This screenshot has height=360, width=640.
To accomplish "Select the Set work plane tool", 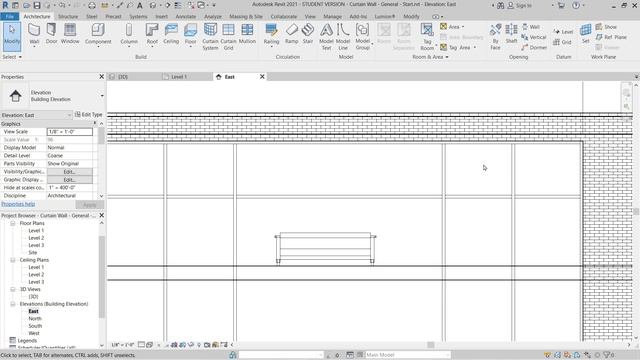I will coord(585,33).
